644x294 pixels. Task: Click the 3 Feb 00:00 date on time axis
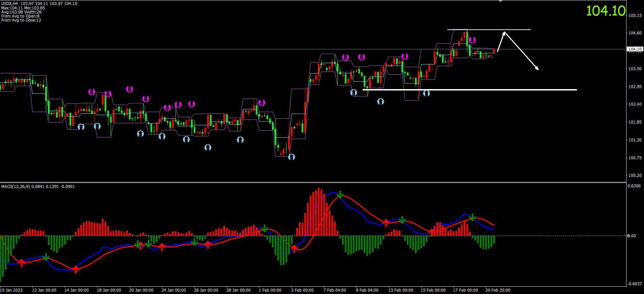point(302,290)
